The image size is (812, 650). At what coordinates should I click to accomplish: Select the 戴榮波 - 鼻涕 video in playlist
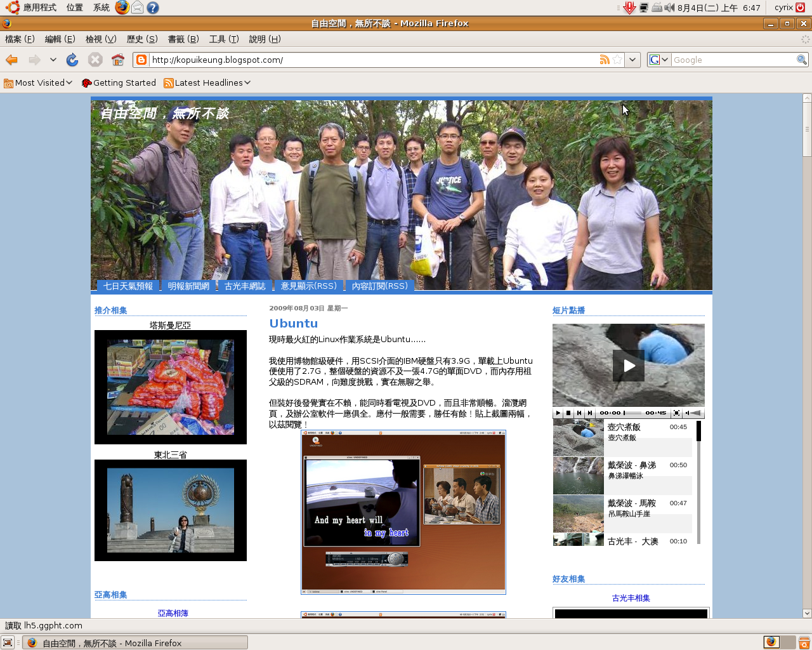[623, 475]
